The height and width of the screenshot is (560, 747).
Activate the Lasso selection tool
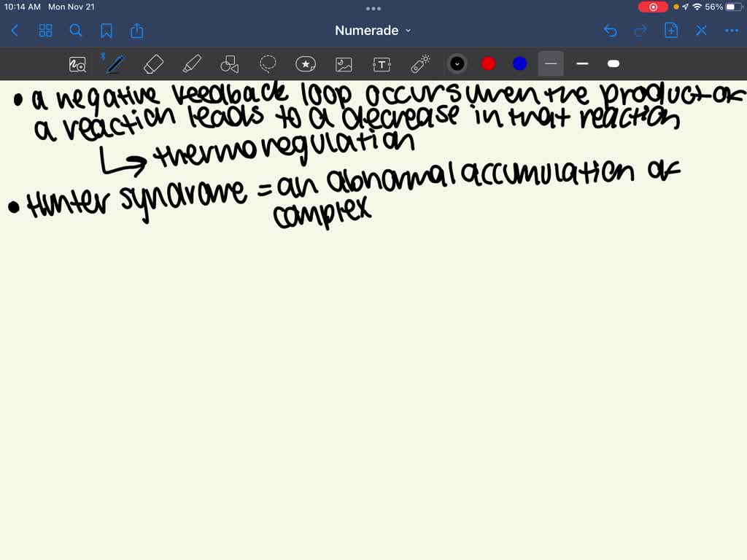pyautogui.click(x=268, y=64)
